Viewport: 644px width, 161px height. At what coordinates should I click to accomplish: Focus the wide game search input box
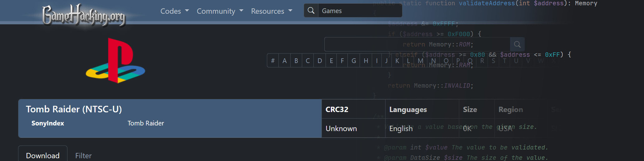coord(417,44)
